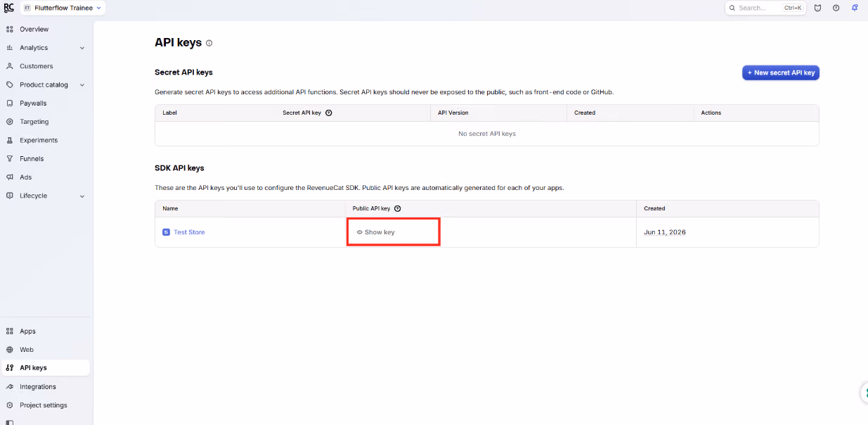868x425 pixels.
Task: Open Targeting via its target icon
Action: click(x=10, y=122)
